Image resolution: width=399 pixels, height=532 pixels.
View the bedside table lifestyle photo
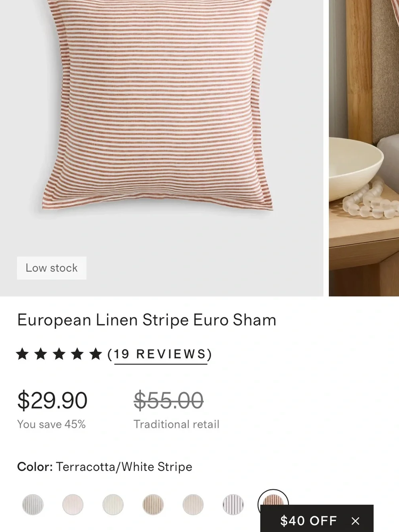364,148
